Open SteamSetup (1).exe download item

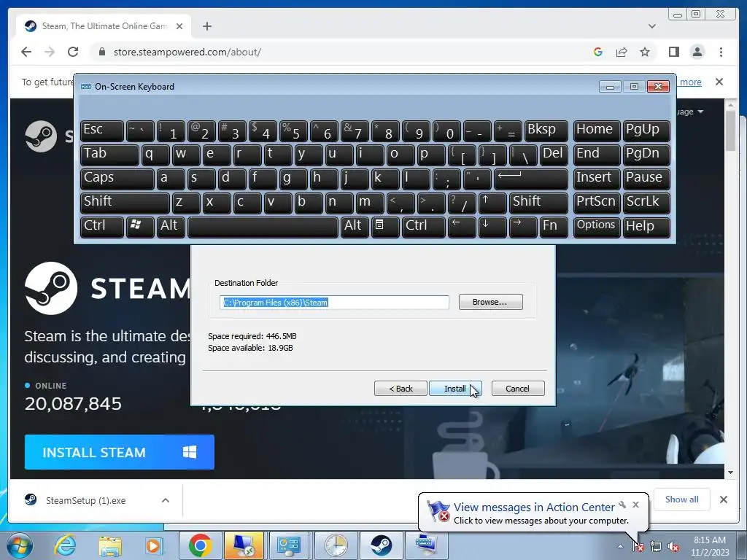pyautogui.click(x=86, y=500)
